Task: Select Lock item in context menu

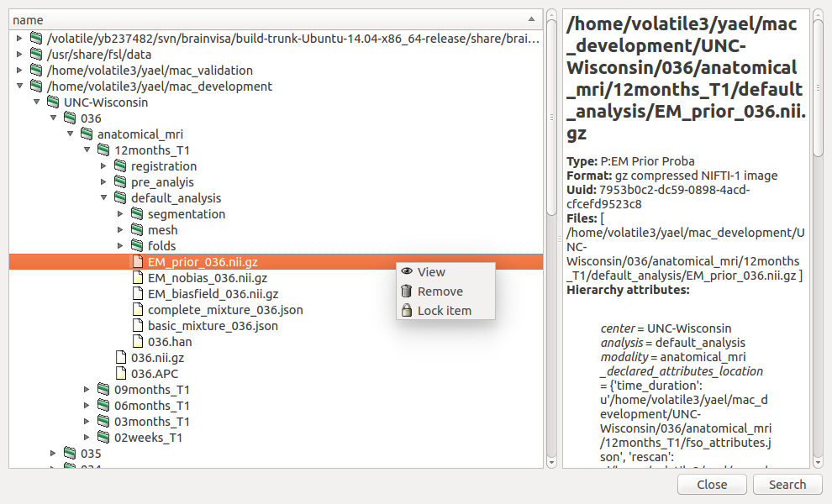Action: (445, 311)
